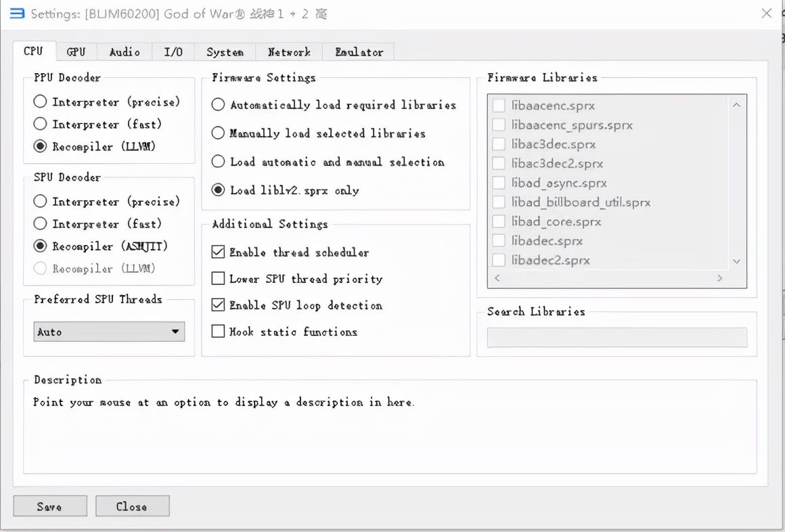Open the Audio settings tab

pos(125,51)
